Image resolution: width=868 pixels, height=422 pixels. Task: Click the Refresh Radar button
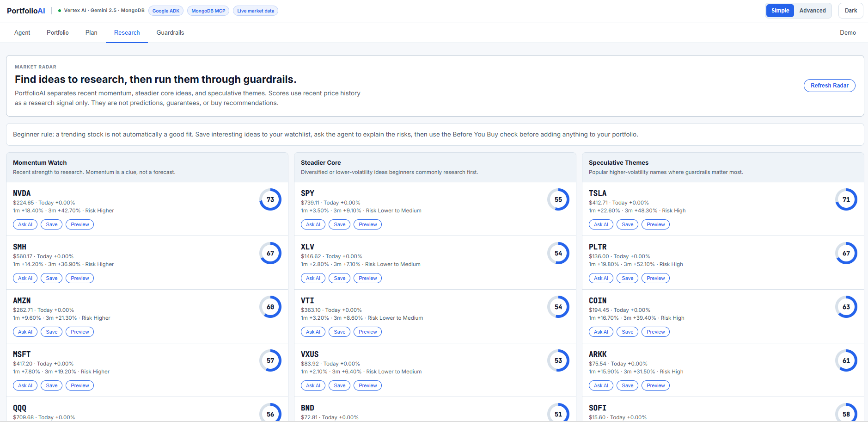(x=830, y=86)
